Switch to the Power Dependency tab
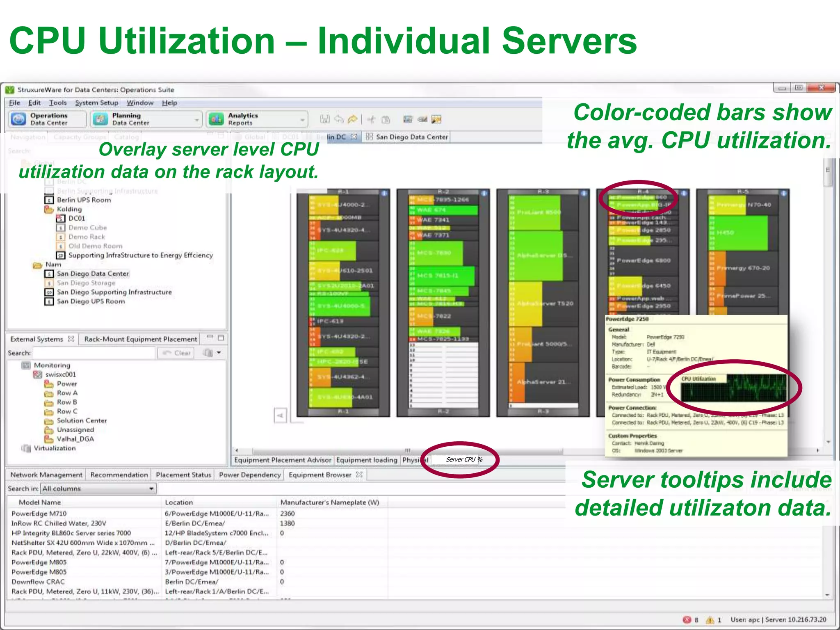 coord(250,475)
